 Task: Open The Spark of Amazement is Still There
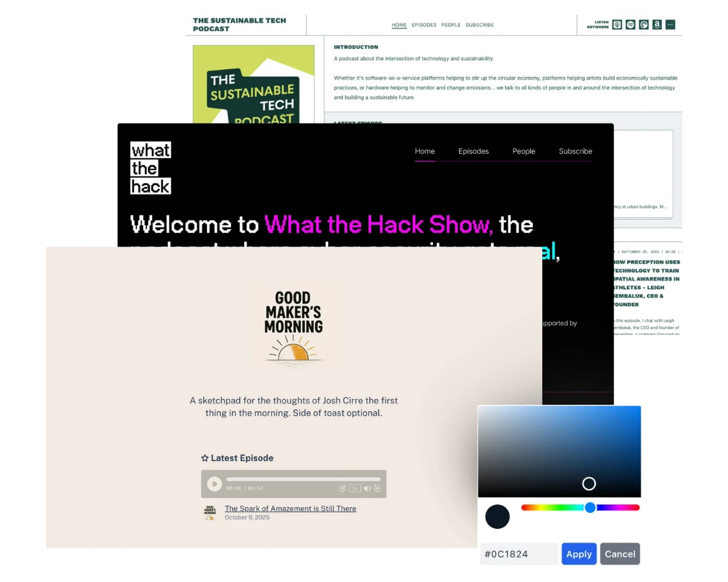[291, 508]
